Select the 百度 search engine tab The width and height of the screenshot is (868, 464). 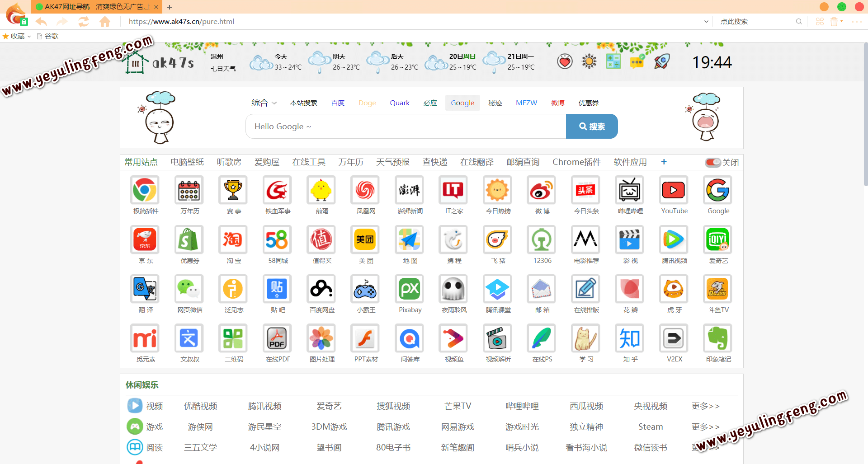(x=338, y=103)
